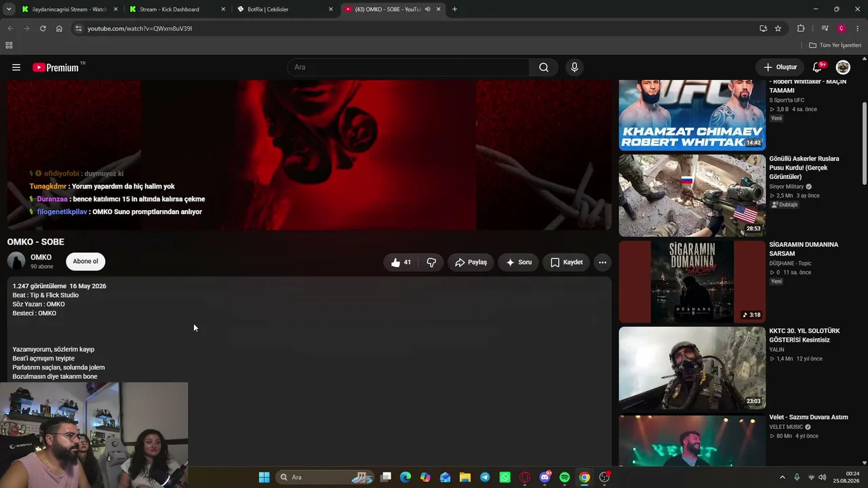
Task: Open OBS Studio from the taskbar
Action: click(604, 477)
